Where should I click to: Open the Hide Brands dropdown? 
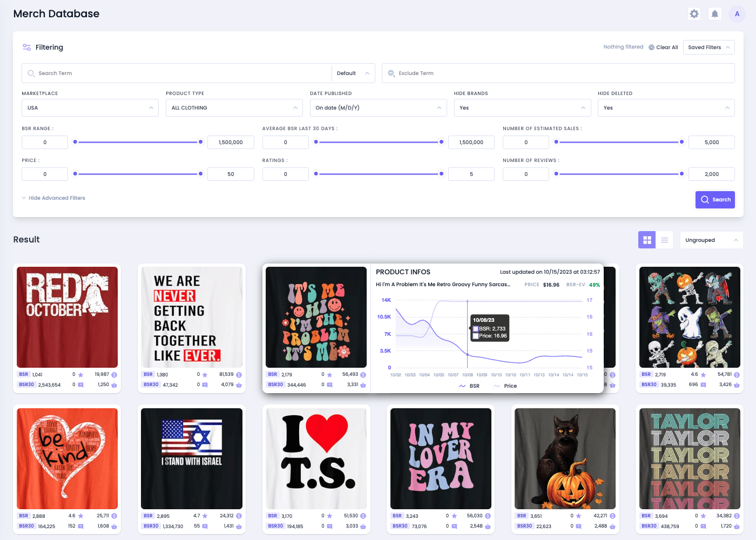522,108
